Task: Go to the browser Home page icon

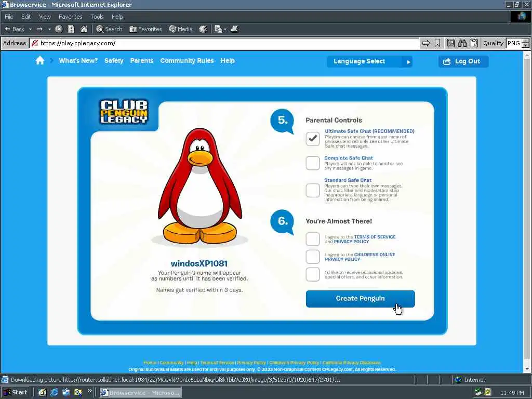Action: click(84, 29)
